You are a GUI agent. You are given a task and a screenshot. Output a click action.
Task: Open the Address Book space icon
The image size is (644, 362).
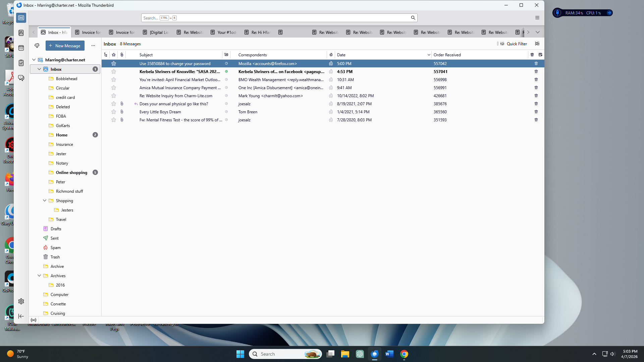click(x=21, y=33)
